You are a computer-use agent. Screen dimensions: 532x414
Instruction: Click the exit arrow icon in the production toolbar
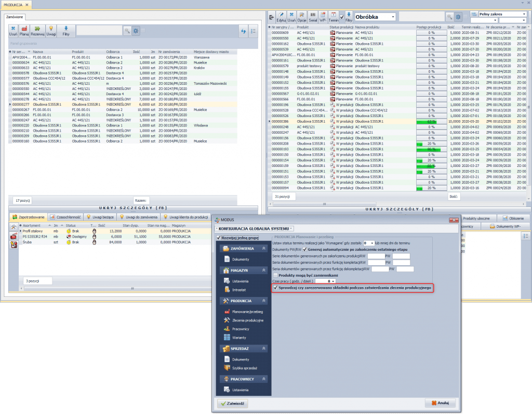coord(271,17)
